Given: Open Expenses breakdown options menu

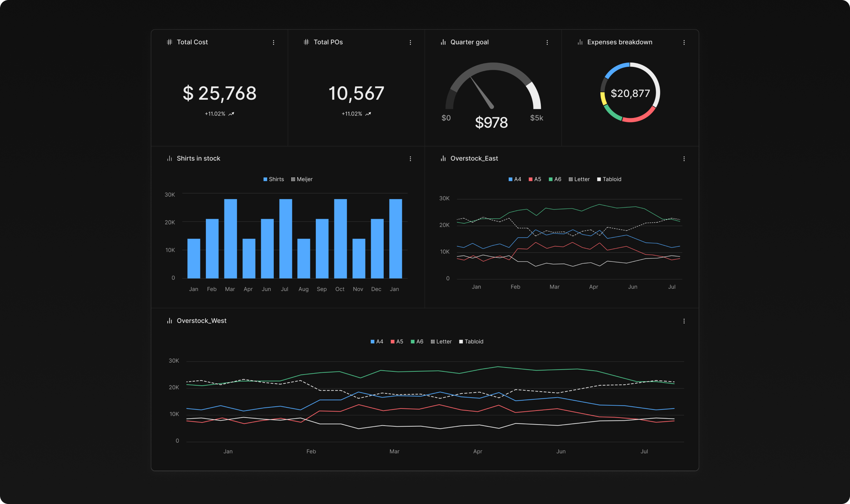Looking at the screenshot, I should point(684,42).
